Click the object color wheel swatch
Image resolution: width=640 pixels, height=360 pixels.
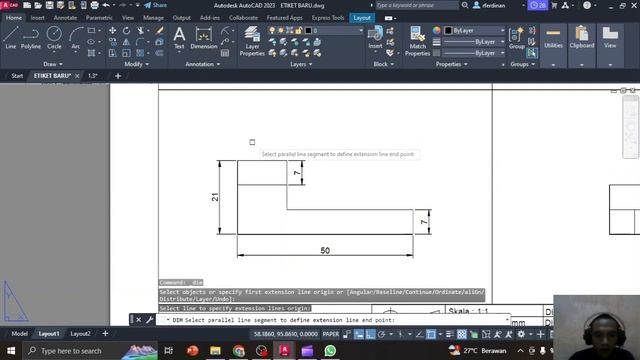[437, 31]
